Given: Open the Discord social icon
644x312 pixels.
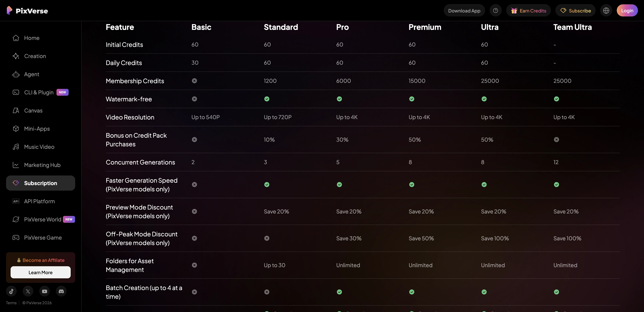Looking at the screenshot, I should point(61,291).
